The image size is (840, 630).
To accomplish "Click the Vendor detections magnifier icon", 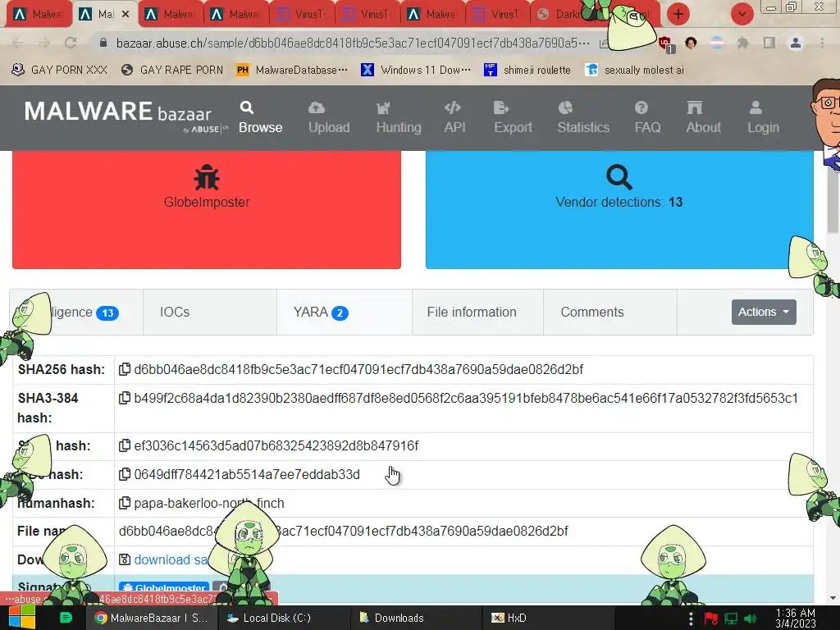I will coord(619,177).
